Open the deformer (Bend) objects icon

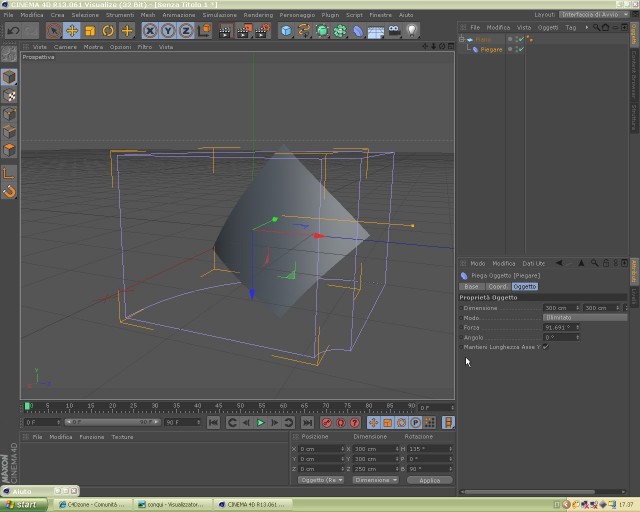coord(358,31)
